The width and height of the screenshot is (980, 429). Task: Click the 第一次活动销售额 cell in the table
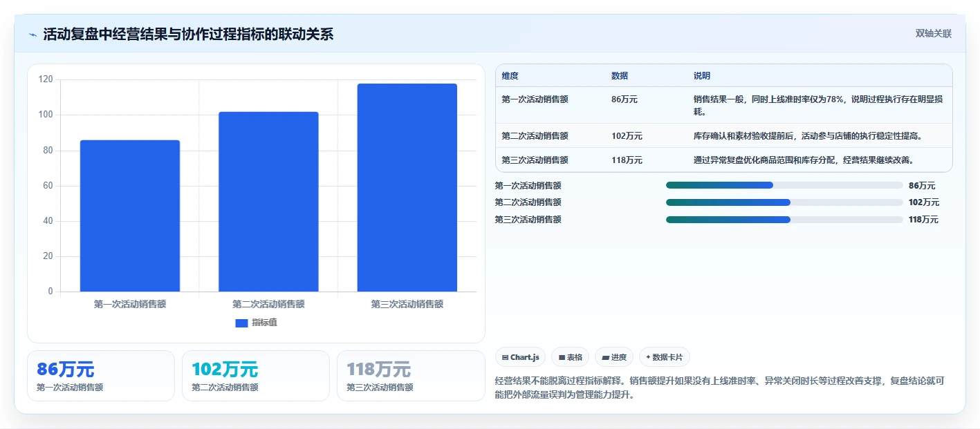click(535, 99)
